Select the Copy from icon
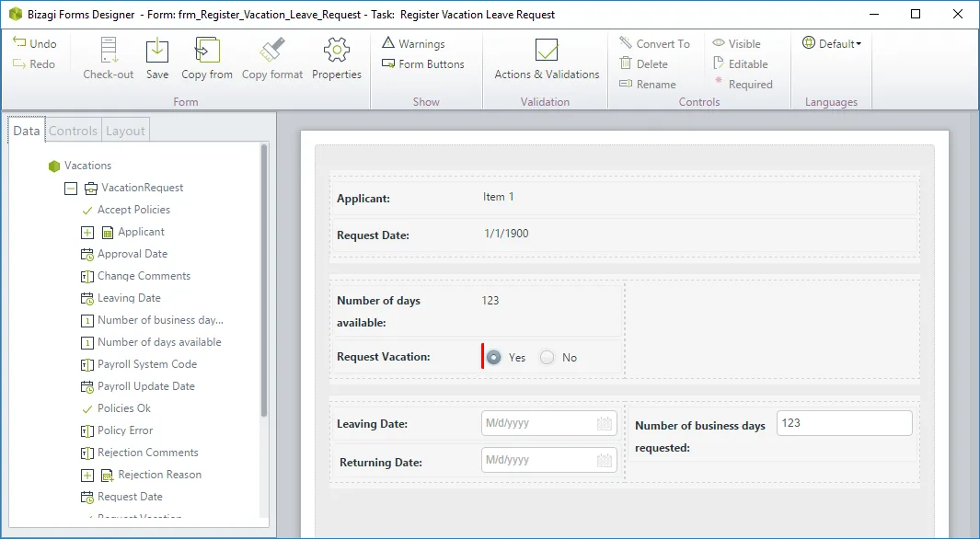The height and width of the screenshot is (539, 980). [207, 50]
